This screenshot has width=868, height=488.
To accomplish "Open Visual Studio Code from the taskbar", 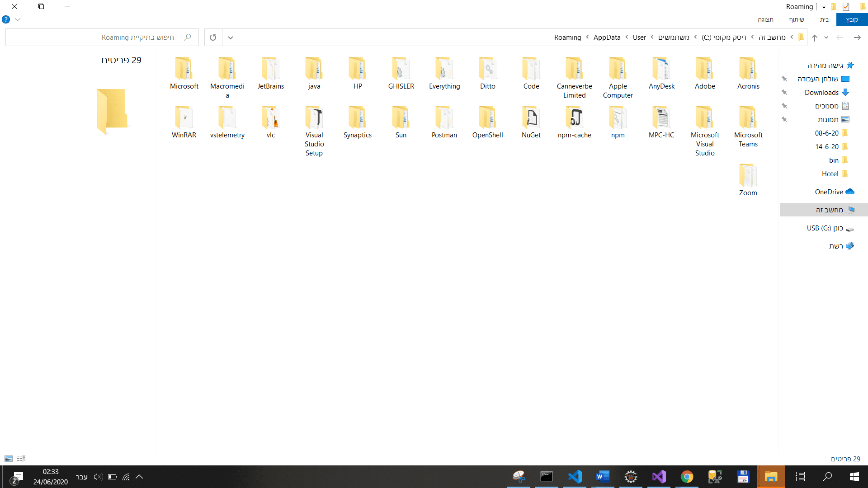I will click(x=575, y=477).
